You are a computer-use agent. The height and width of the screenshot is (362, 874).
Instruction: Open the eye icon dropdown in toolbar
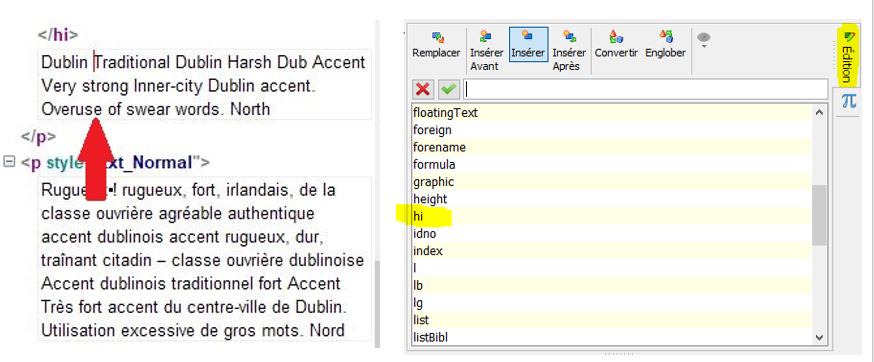click(x=704, y=40)
